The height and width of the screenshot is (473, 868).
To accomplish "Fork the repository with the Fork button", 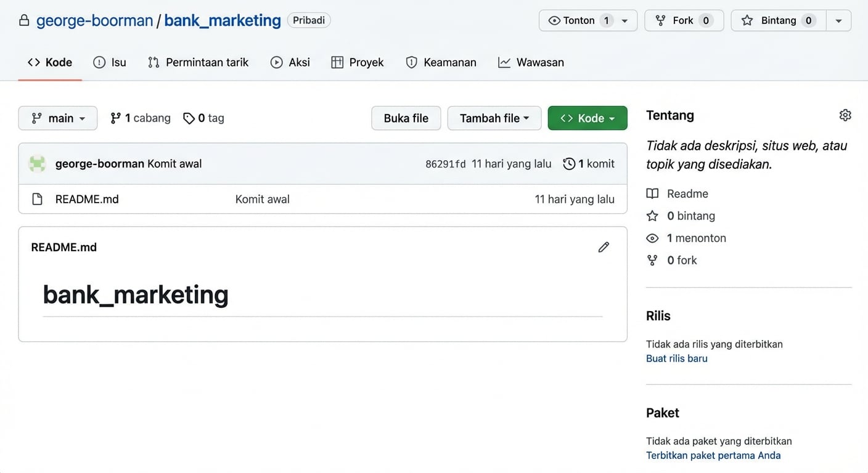I will pyautogui.click(x=684, y=20).
